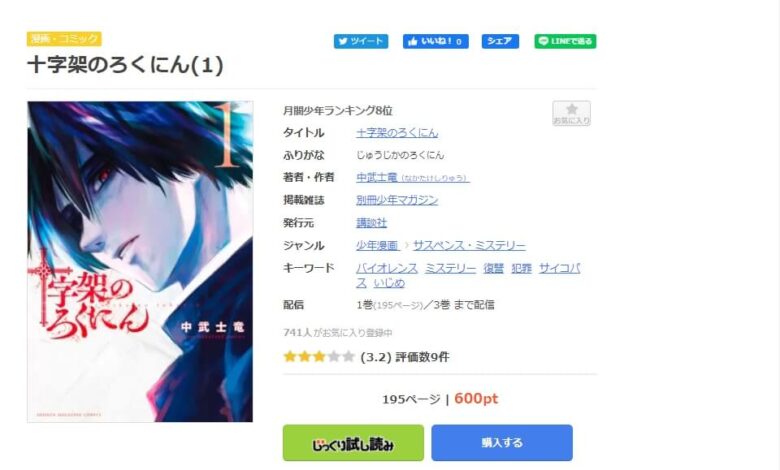Select the 少年漫画 genre link
Screen dimensions: 780x470
(x=377, y=246)
